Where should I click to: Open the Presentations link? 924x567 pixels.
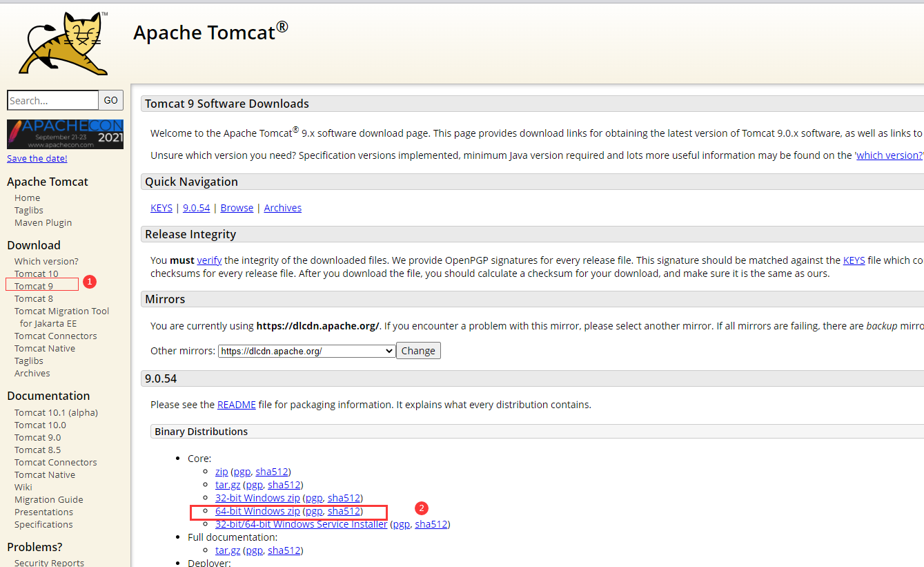point(43,512)
